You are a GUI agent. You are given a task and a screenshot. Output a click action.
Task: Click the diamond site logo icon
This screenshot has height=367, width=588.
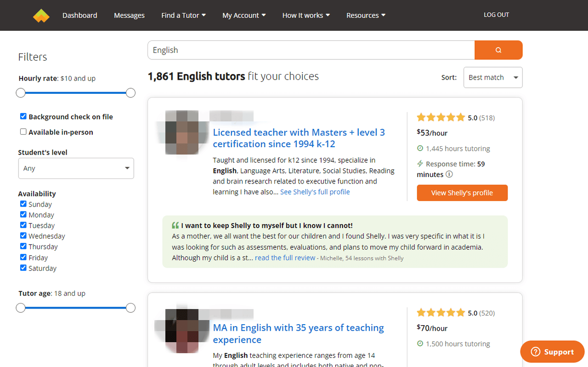click(x=41, y=15)
